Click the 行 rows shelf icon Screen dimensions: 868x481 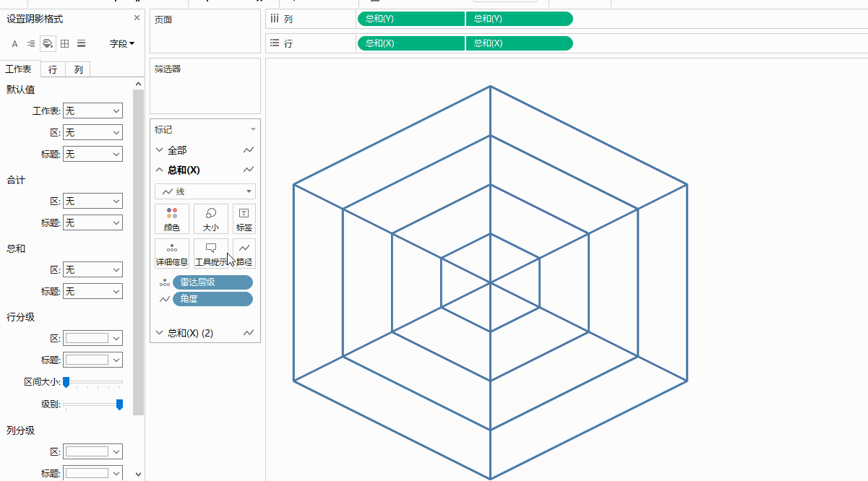point(275,43)
